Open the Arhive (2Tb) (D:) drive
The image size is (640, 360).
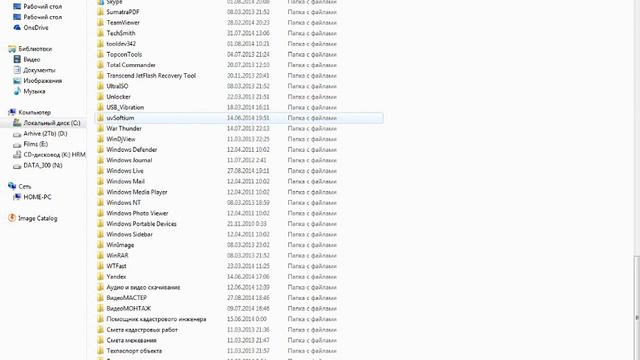click(x=45, y=133)
